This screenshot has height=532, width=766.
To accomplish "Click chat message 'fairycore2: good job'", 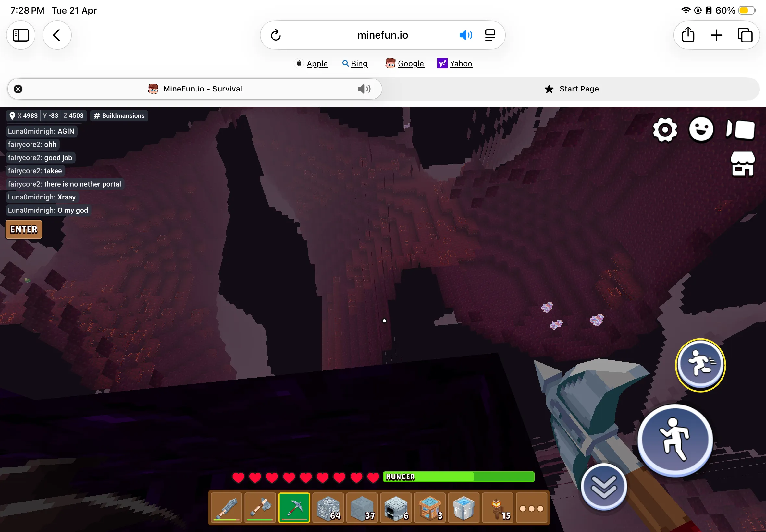I will pyautogui.click(x=40, y=158).
